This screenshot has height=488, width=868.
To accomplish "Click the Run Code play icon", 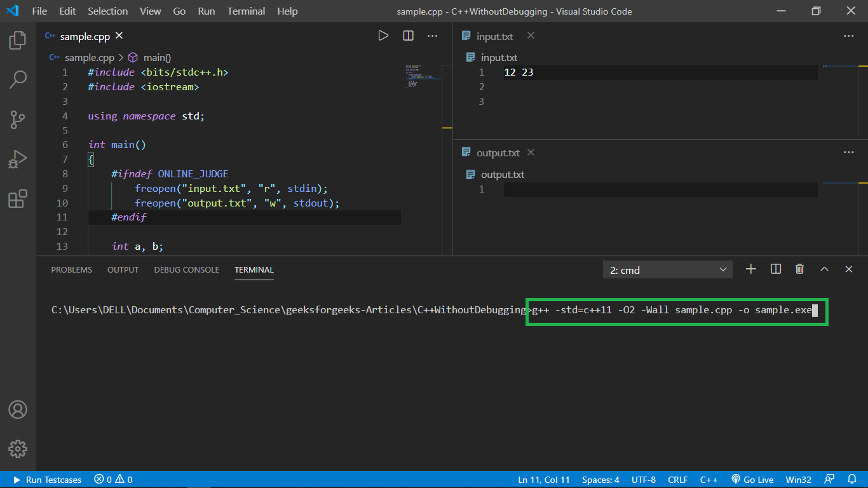I will pos(383,36).
